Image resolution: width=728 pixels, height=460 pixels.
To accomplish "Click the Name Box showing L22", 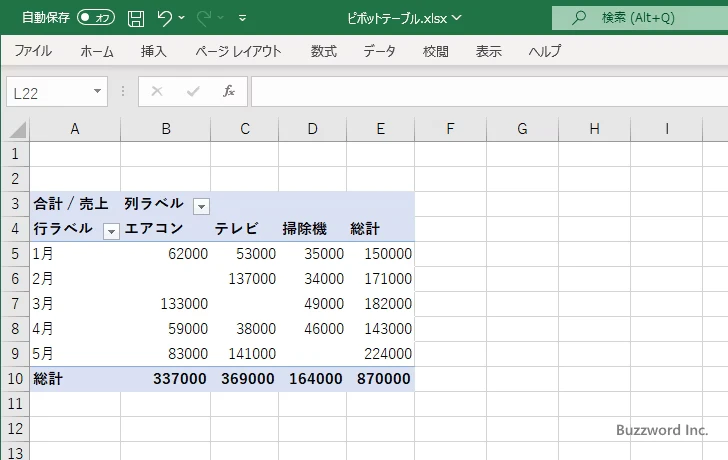I will pos(48,92).
